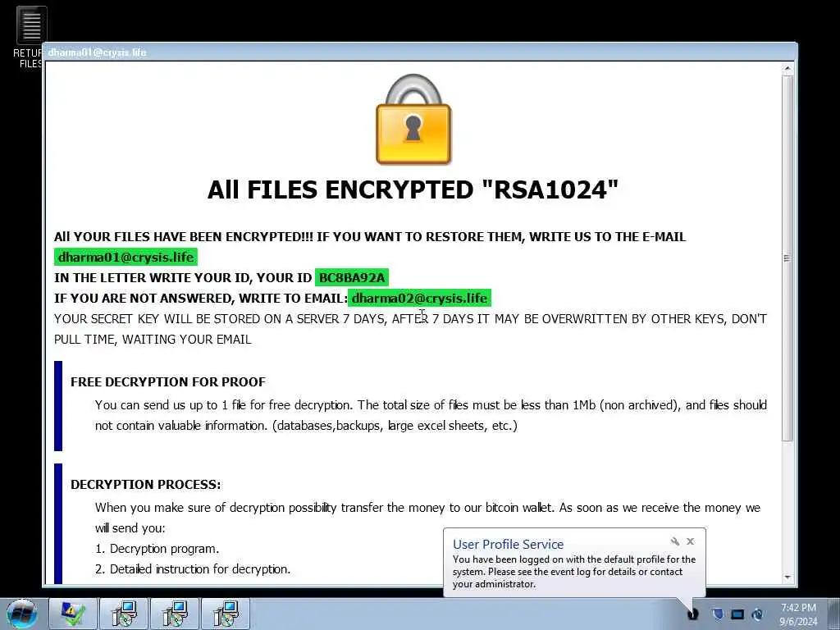The height and width of the screenshot is (630, 840).
Task: Click the dharma01@crysis.life window title bar
Action: pyautogui.click(x=419, y=52)
